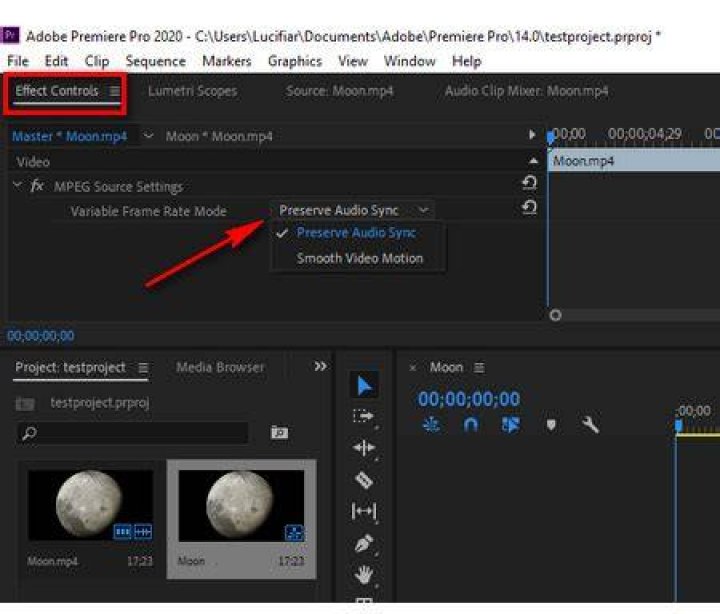
Task: Open the Project testproject panel menu icon
Action: (143, 368)
